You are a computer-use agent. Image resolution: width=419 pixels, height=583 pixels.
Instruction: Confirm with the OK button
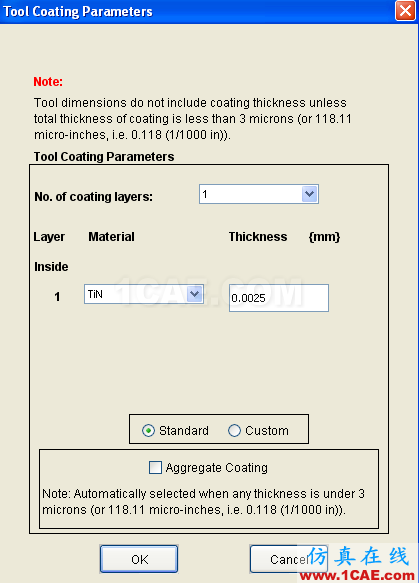pos(139,559)
